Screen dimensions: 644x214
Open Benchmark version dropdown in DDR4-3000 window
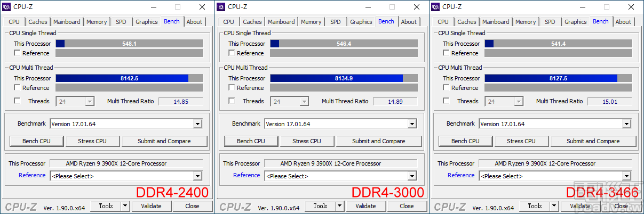tap(412, 124)
